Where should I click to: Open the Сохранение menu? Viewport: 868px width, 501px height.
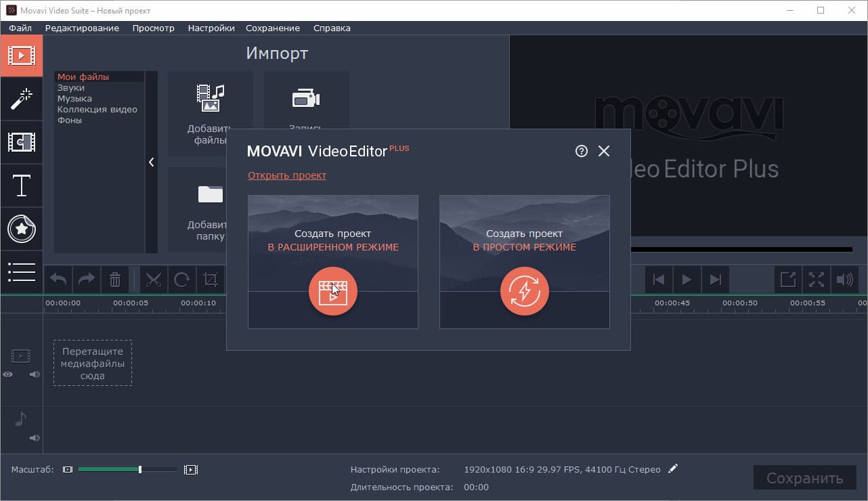(273, 28)
